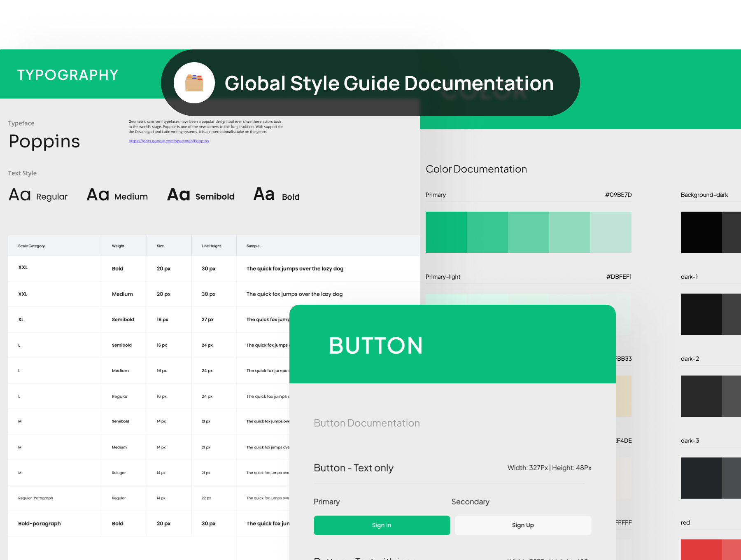Click the Aa Regular text style sample

coord(38,195)
